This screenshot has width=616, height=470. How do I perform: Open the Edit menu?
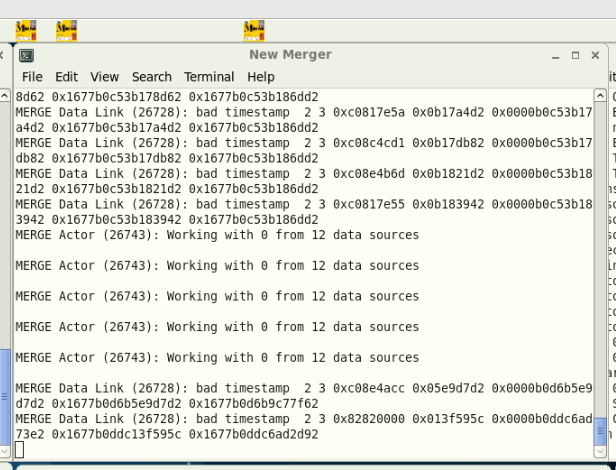(66, 77)
